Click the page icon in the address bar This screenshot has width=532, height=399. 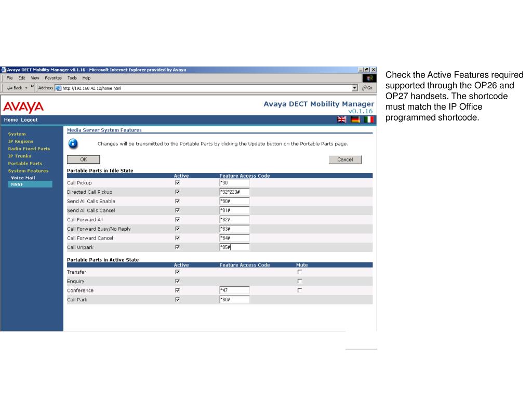coord(58,88)
